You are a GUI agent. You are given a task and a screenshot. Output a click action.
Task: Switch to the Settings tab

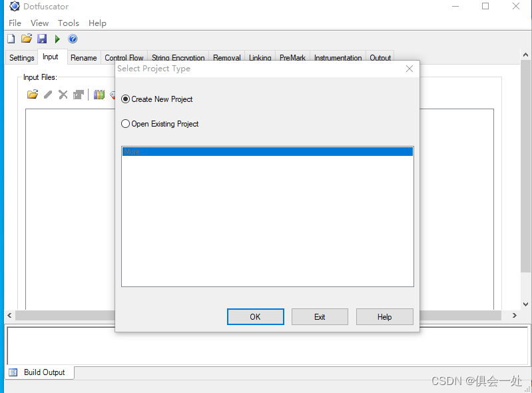click(x=22, y=58)
